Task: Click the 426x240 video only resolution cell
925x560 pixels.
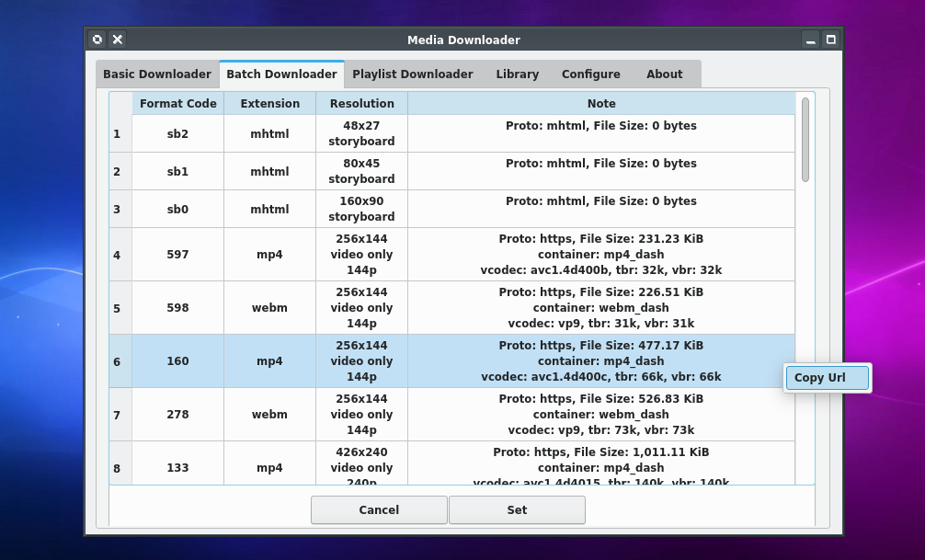Action: [x=361, y=463]
